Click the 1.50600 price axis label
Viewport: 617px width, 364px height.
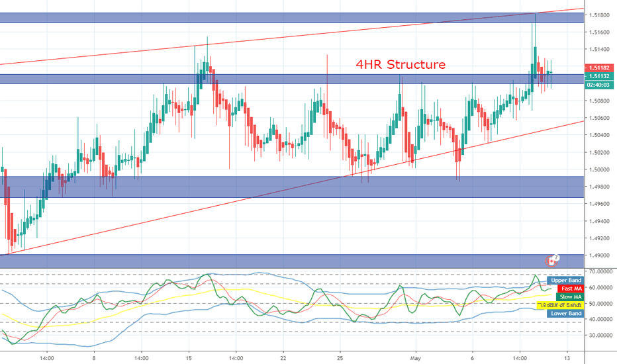(x=599, y=118)
